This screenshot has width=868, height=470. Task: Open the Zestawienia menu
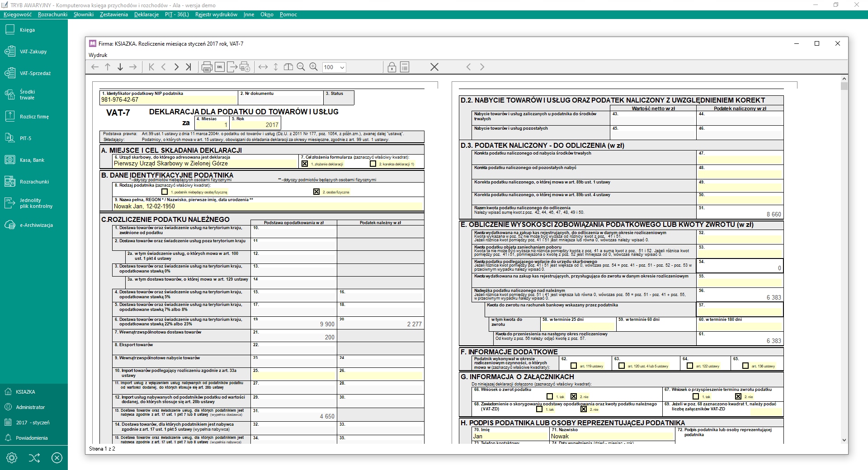pyautogui.click(x=114, y=14)
